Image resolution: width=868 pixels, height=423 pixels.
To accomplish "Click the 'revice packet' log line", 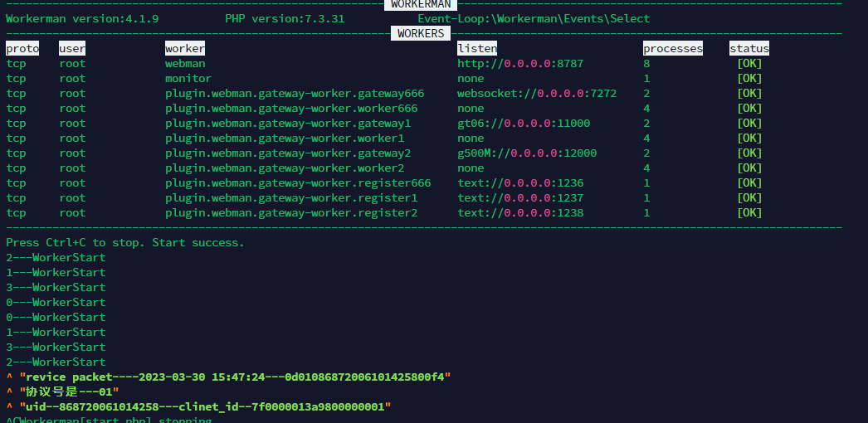I will 229,377.
